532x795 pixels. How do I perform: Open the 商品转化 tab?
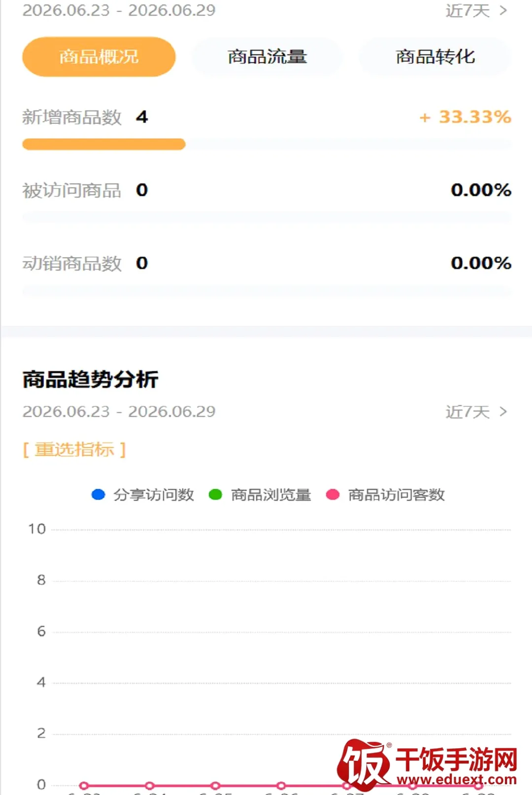pos(435,57)
